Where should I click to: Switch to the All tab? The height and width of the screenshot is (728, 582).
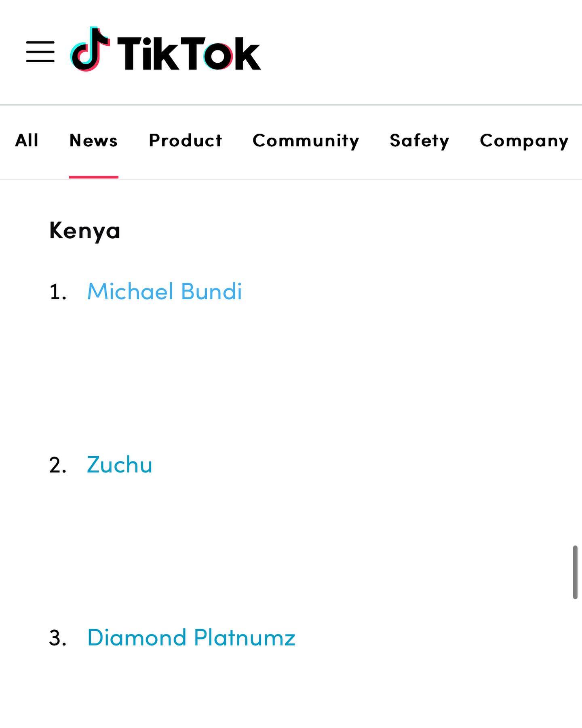[27, 141]
